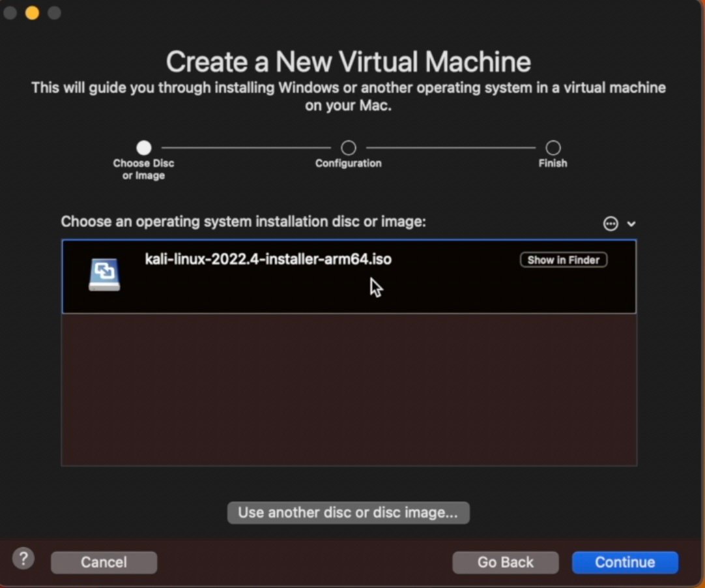705x588 pixels.
Task: Click Show in Finder for the Kali ISO
Action: (562, 259)
